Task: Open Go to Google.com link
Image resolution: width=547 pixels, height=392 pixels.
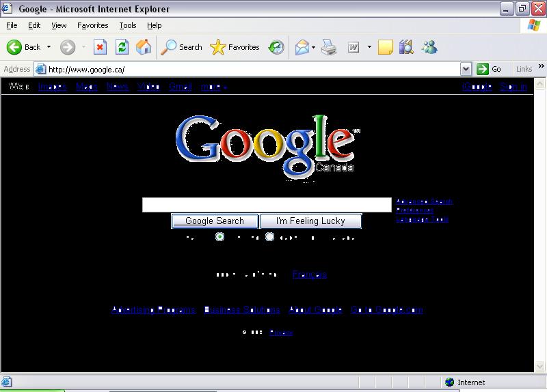Action: coord(386,310)
